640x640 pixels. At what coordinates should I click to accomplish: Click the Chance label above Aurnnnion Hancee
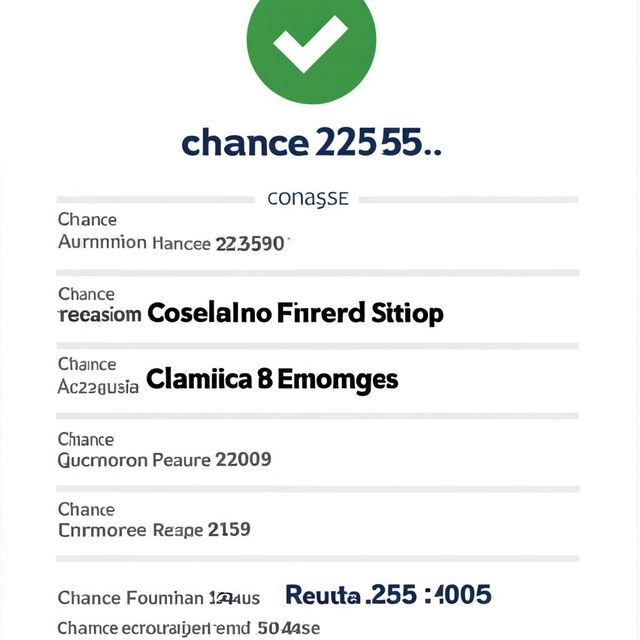click(87, 220)
